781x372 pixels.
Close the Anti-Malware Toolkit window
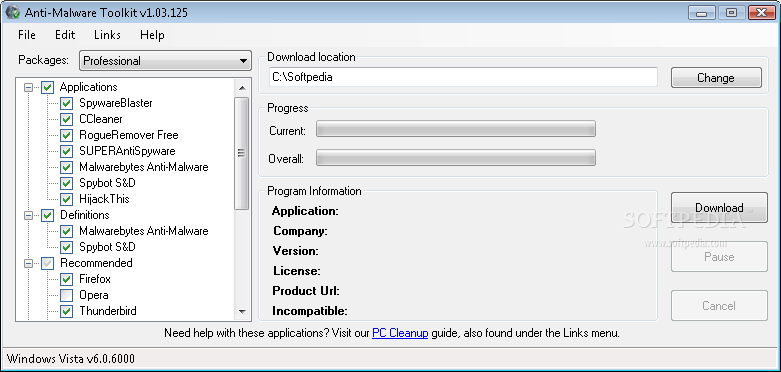(762, 12)
